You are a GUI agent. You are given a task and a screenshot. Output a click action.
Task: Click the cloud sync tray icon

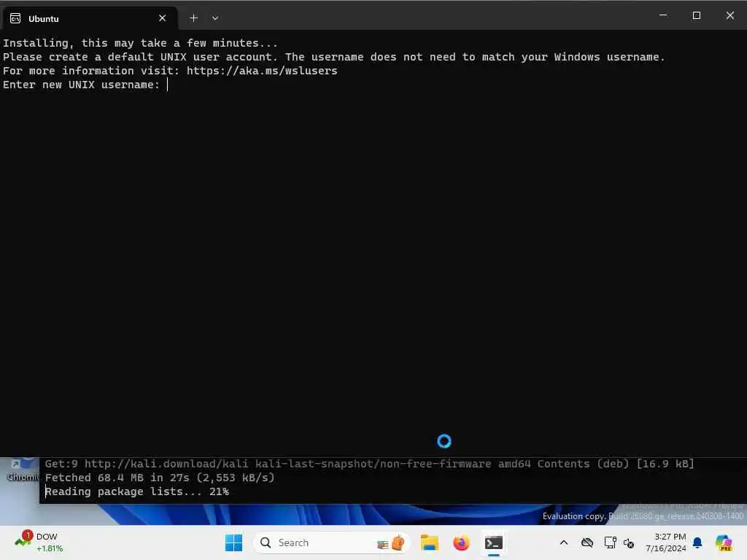(x=587, y=542)
